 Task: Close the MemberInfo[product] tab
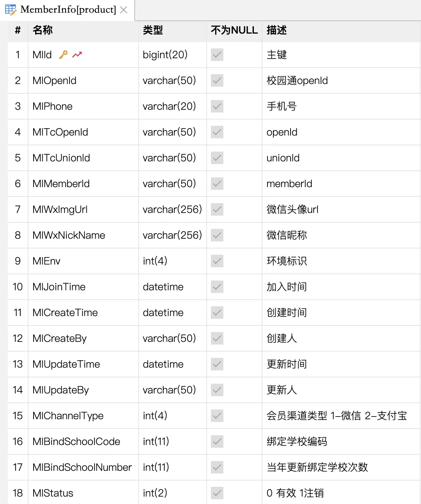[x=124, y=10]
